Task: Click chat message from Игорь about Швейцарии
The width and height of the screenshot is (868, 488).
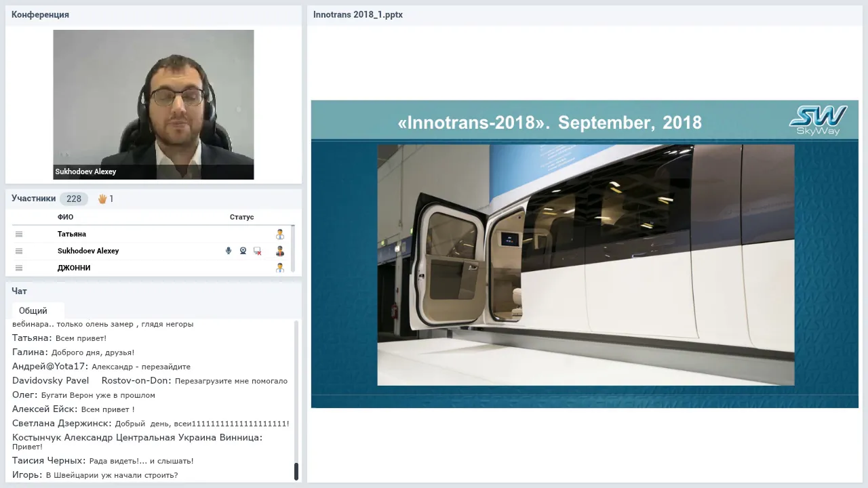Action: coord(95,475)
